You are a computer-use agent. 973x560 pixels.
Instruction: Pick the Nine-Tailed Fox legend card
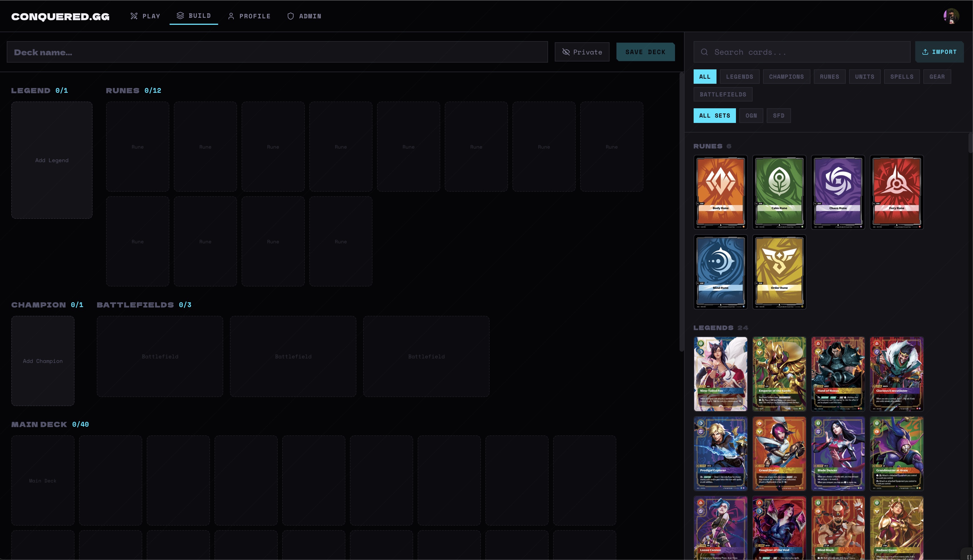tap(720, 374)
